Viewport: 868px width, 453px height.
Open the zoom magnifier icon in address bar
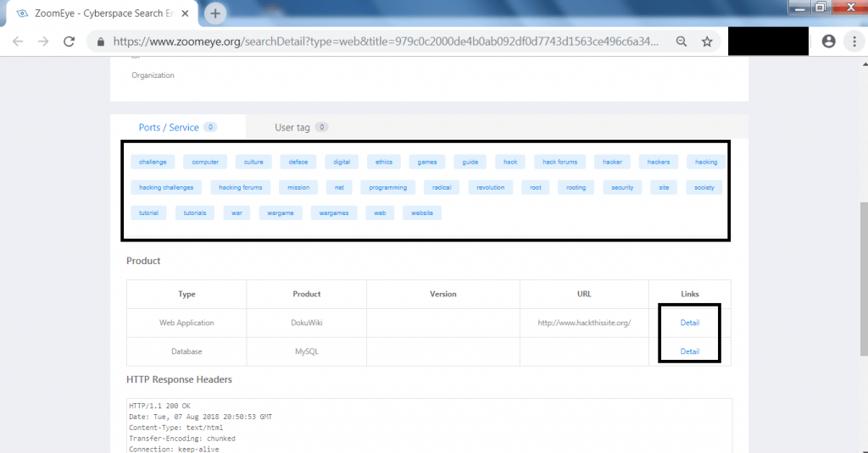682,41
